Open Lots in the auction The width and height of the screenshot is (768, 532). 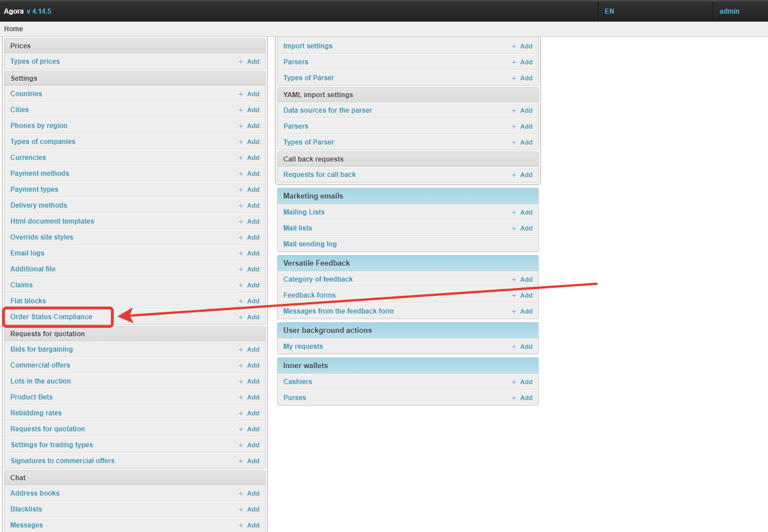pyautogui.click(x=40, y=381)
